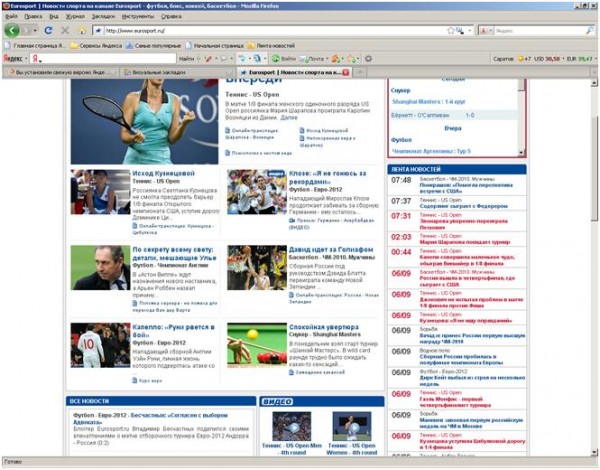Image resolution: width=600 pixels, height=470 pixels.
Task: Open the Файл menu
Action: [11, 16]
